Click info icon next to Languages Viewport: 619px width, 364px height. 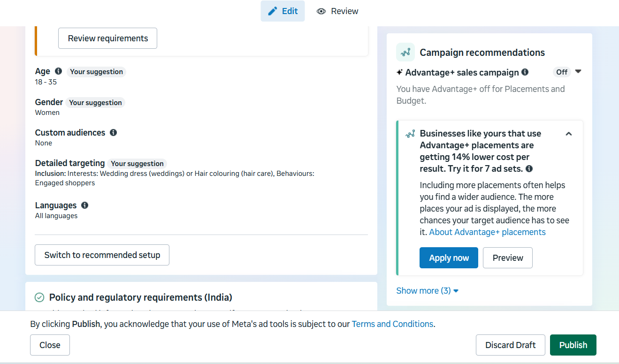84,205
